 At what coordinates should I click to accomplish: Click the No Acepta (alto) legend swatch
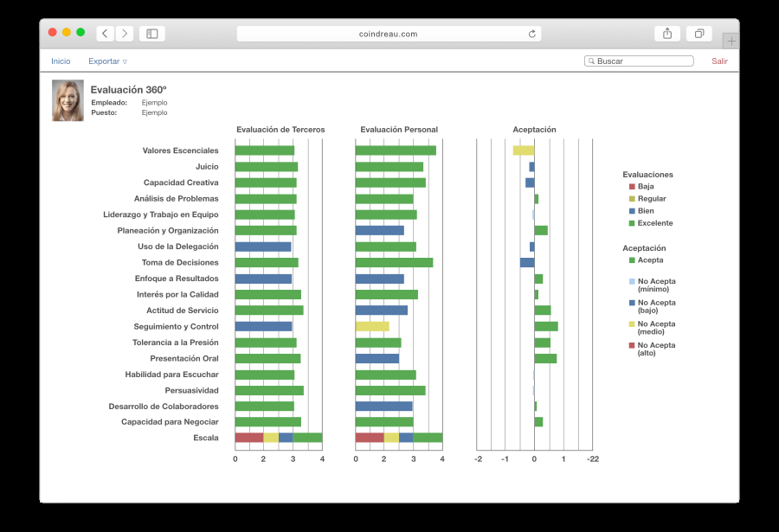coord(632,345)
